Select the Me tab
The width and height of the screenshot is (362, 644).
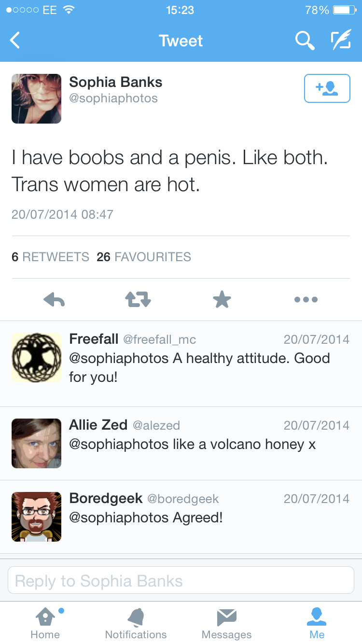(x=317, y=623)
